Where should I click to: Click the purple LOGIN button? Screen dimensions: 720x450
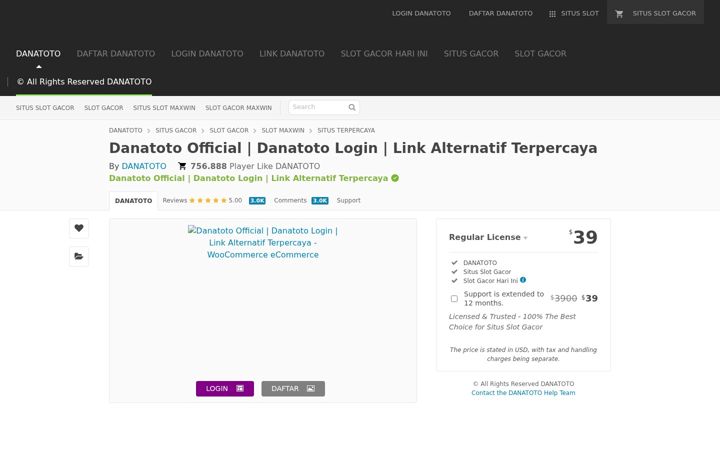tap(225, 388)
